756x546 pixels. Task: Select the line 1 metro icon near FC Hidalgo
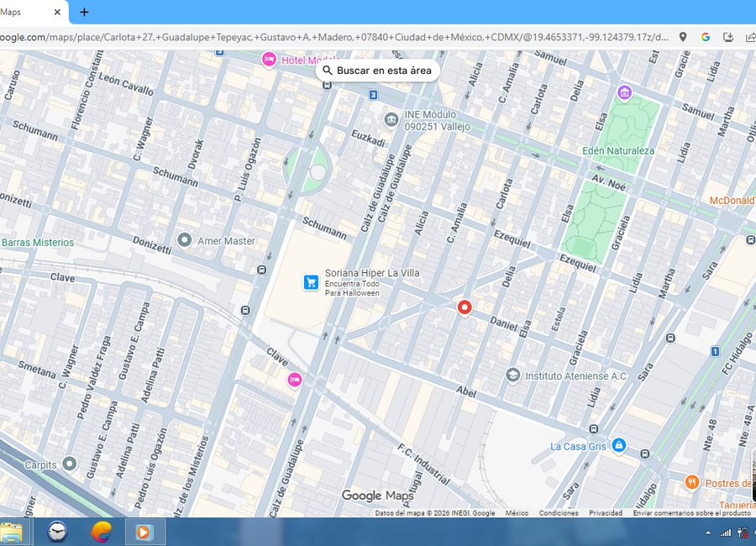(x=715, y=352)
